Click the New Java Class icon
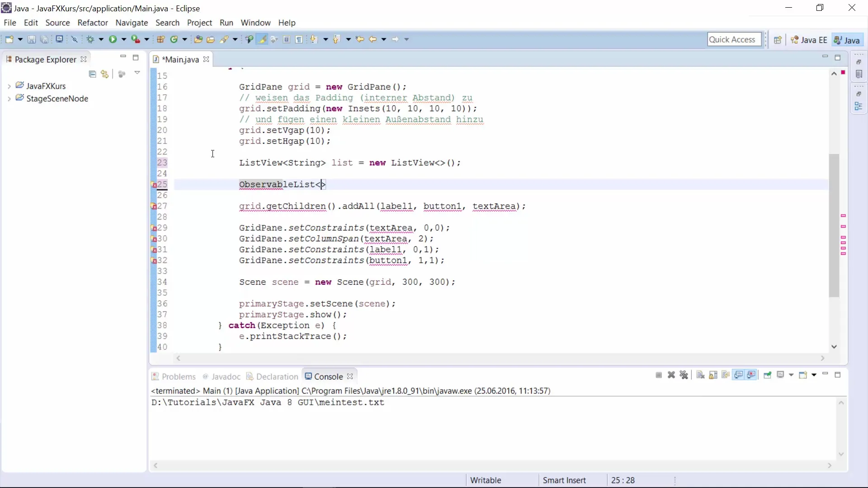Viewport: 868px width, 488px height. (174, 39)
